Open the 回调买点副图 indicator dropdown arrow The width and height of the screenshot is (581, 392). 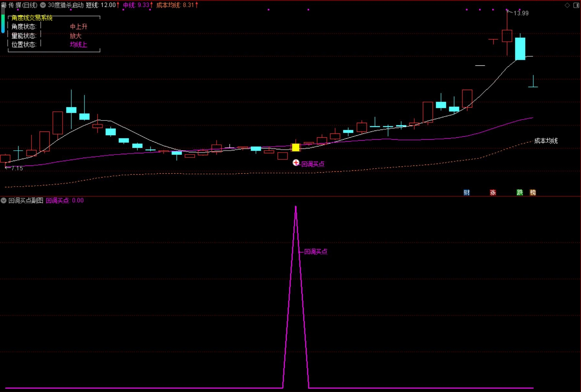click(x=4, y=201)
